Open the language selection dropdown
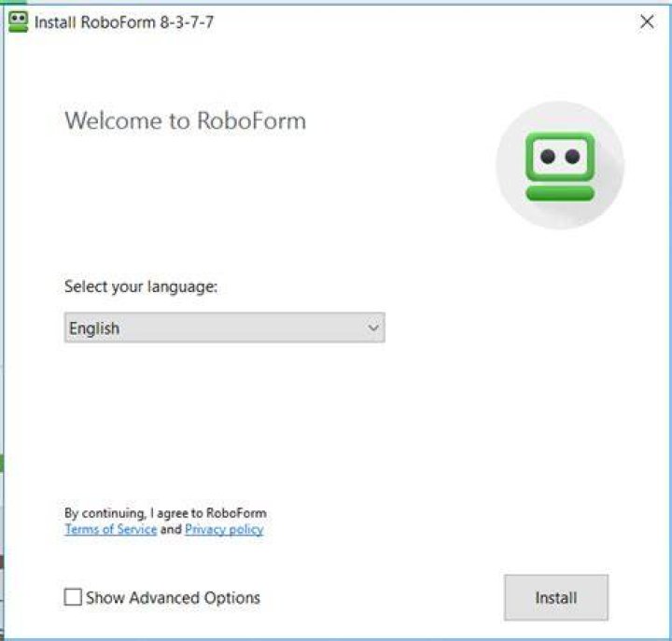 coord(225,327)
